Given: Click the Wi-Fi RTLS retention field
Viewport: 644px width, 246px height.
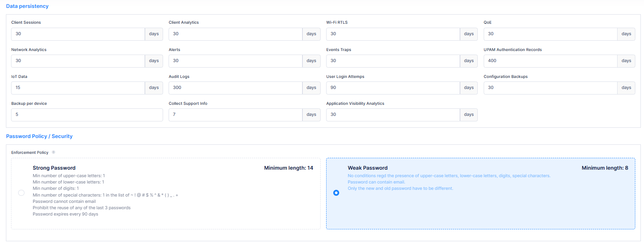Looking at the screenshot, I should [x=393, y=34].
